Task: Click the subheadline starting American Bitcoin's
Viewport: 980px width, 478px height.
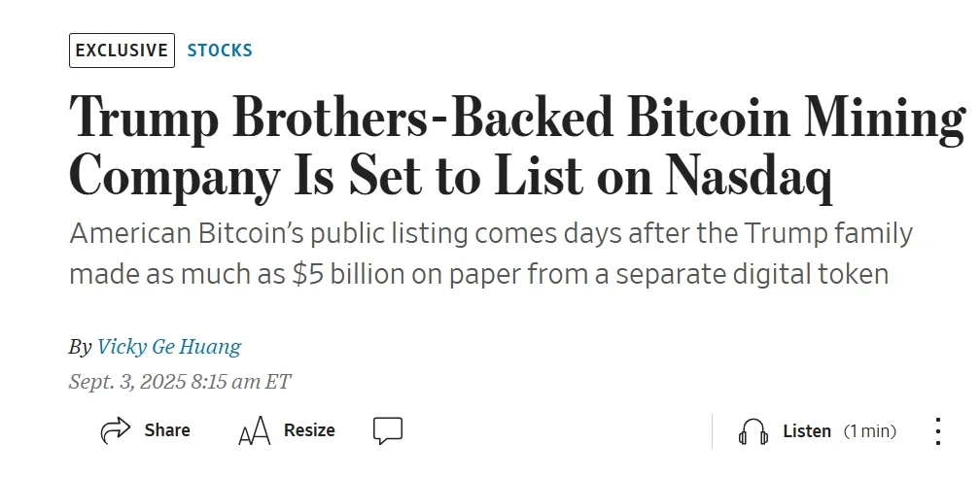Action: pos(491,255)
